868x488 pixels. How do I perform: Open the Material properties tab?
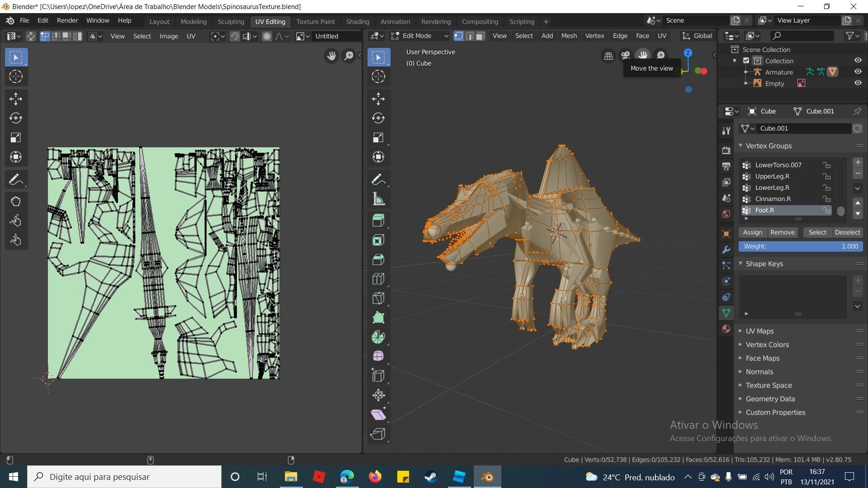[x=726, y=329]
